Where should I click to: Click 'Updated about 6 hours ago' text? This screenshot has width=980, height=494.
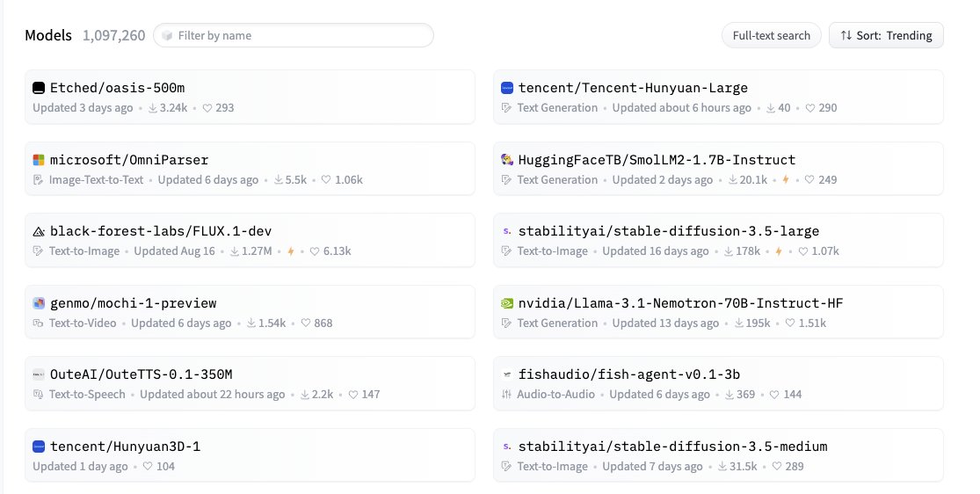click(x=682, y=108)
